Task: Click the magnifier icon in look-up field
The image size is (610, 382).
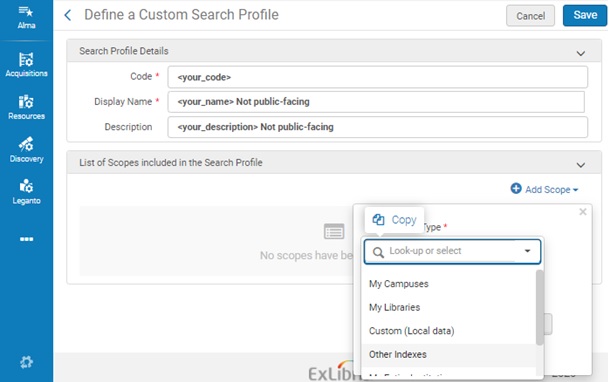Action: click(x=378, y=252)
